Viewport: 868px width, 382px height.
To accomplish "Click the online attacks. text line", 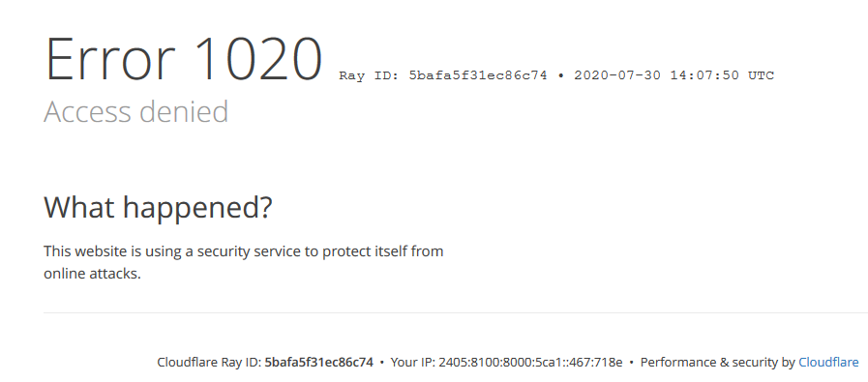I will tap(93, 274).
